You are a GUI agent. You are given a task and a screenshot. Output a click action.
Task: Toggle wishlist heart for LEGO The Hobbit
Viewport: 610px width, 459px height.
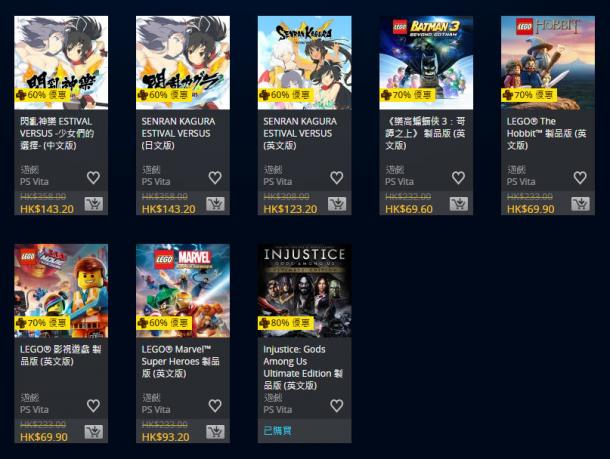[x=580, y=177]
